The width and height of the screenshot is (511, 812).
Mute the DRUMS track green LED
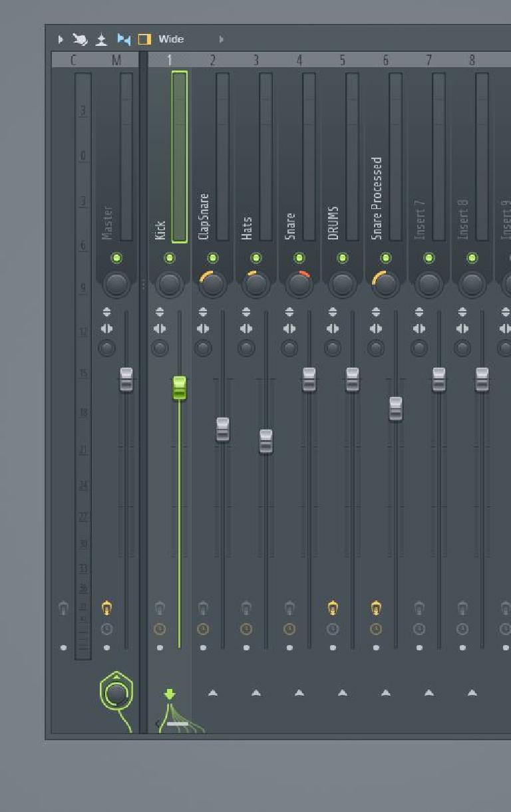click(343, 257)
